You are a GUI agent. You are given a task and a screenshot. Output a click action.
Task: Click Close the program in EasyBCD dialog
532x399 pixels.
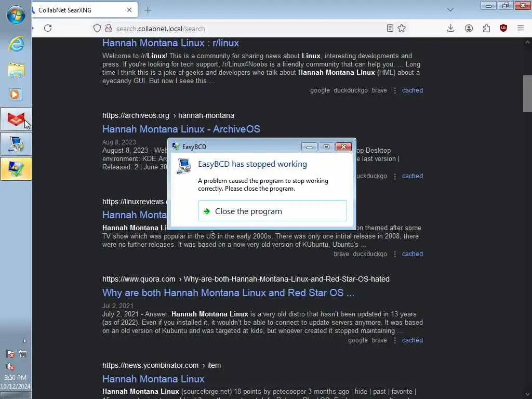click(x=272, y=211)
